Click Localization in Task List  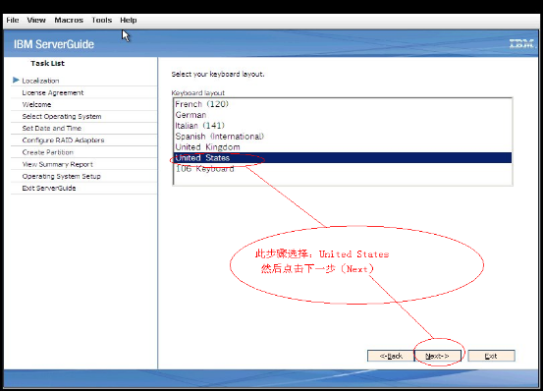(40, 81)
